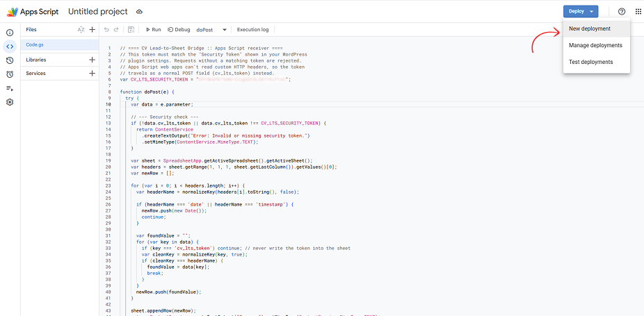This screenshot has width=644, height=316.
Task: Rename the Untitled project title
Action: click(98, 12)
